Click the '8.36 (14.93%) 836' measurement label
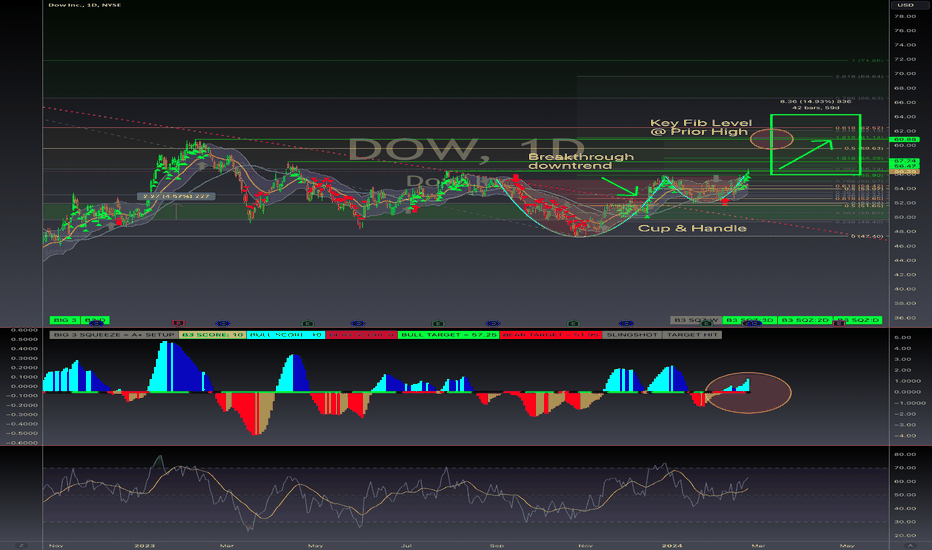 [816, 101]
